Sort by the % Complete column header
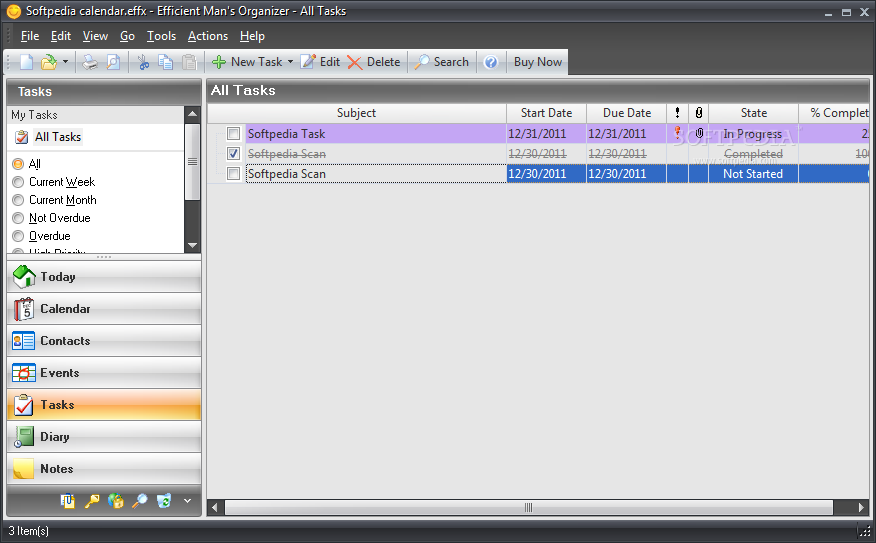This screenshot has height=543, width=876. tap(834, 113)
